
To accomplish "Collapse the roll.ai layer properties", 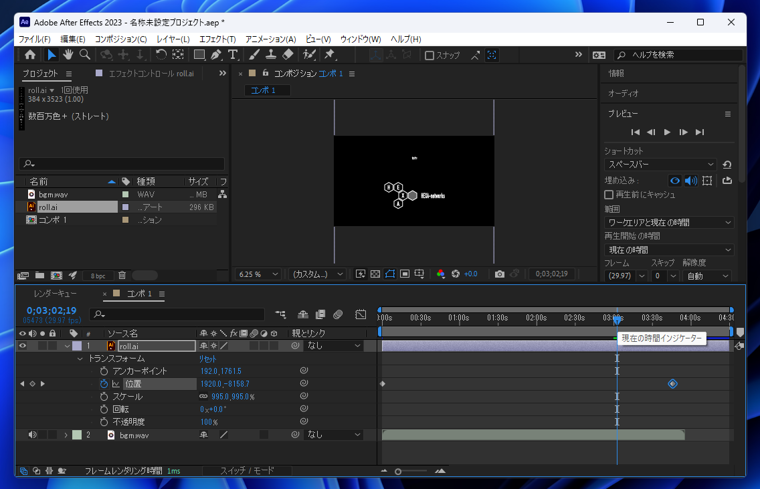I will pyautogui.click(x=67, y=346).
